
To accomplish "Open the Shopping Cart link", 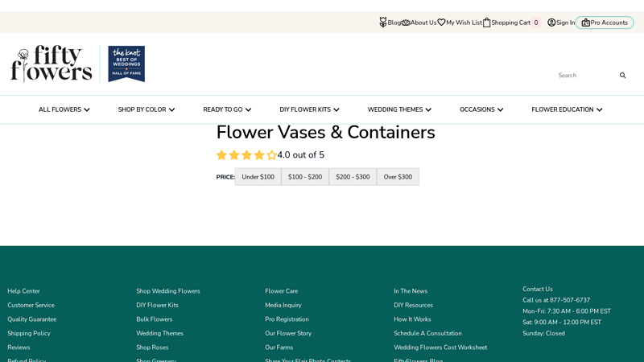I will point(511,23).
